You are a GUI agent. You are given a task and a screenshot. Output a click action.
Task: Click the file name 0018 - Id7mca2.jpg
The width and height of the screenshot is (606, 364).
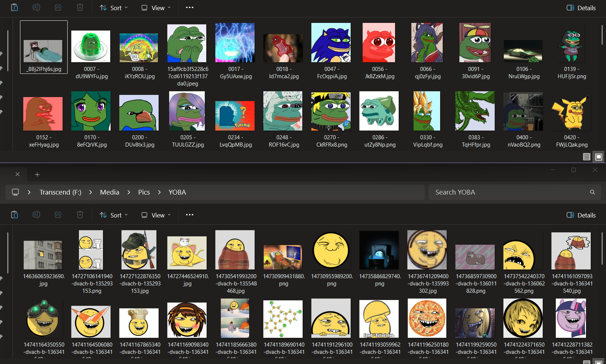pyautogui.click(x=284, y=73)
